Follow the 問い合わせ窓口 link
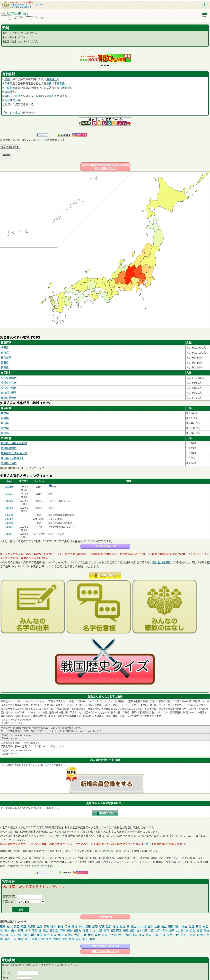The height and width of the screenshot is (980, 210). 162,562
